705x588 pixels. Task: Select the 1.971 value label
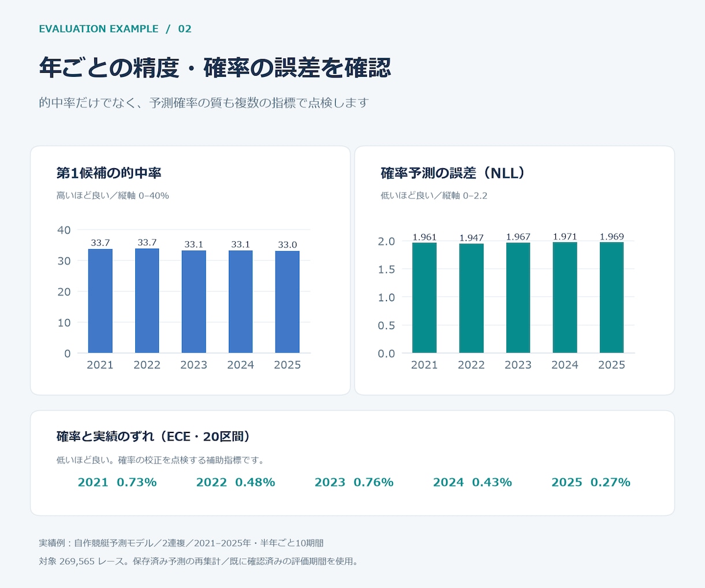point(565,236)
